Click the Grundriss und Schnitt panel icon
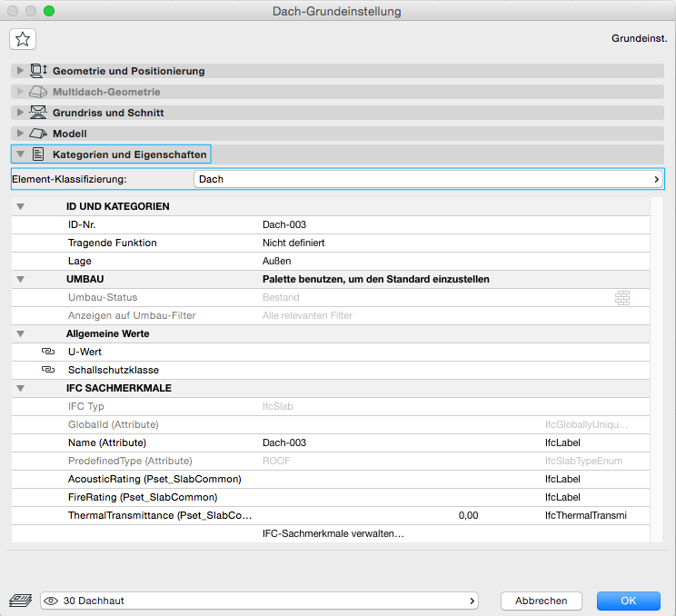The image size is (676, 616). tap(38, 113)
